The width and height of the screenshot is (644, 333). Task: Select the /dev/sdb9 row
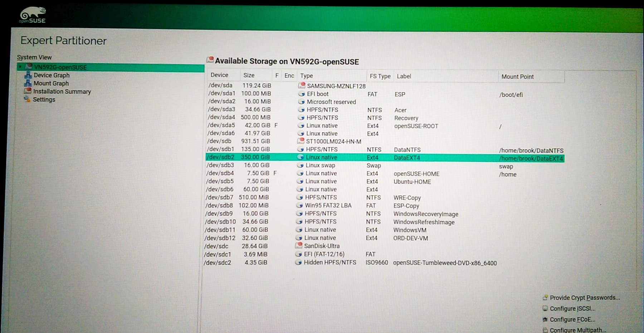pos(385,213)
